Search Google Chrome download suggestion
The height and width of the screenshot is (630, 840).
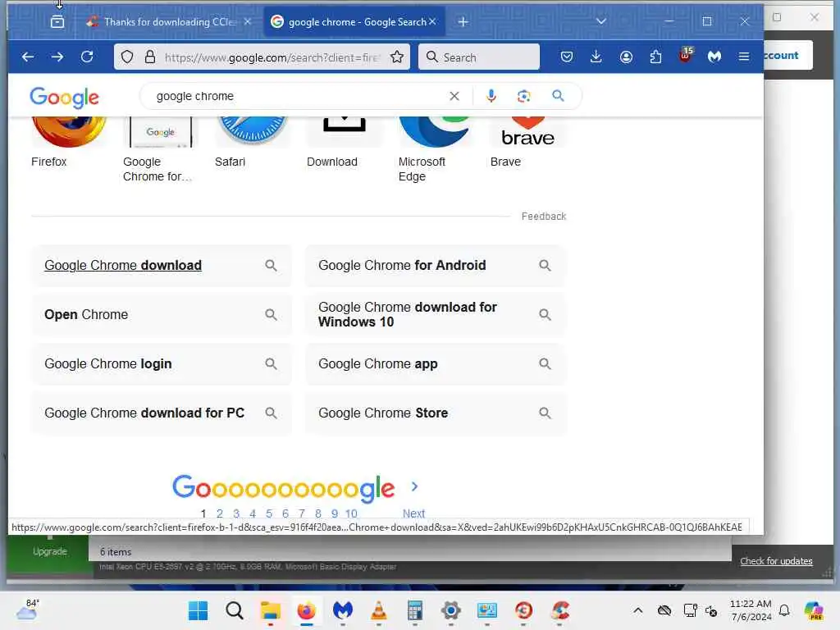tap(162, 265)
